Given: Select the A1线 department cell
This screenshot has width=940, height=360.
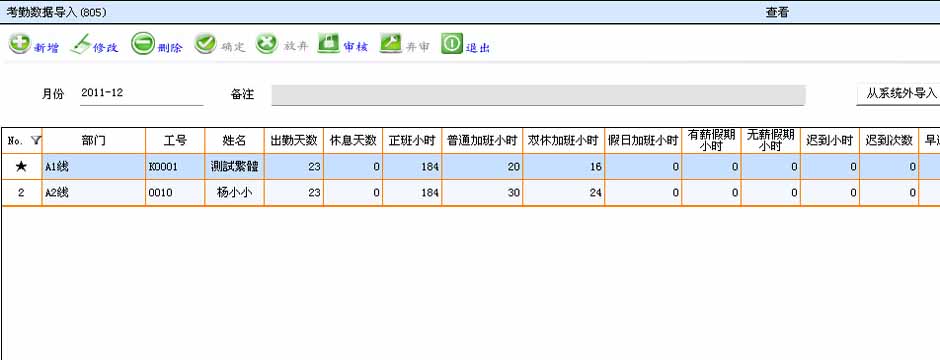Looking at the screenshot, I should click(94, 167).
